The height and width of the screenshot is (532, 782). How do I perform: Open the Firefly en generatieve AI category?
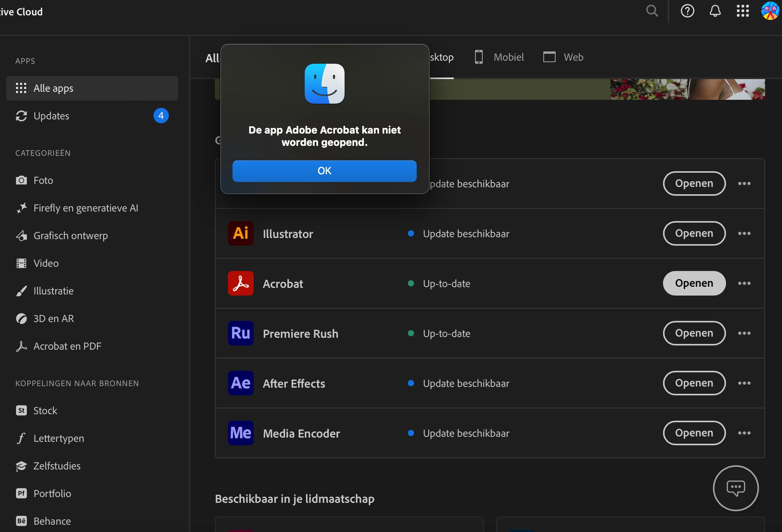click(x=86, y=208)
